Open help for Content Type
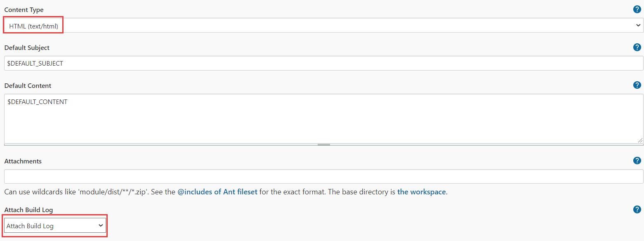Image resolution: width=644 pixels, height=241 pixels. (637, 9)
